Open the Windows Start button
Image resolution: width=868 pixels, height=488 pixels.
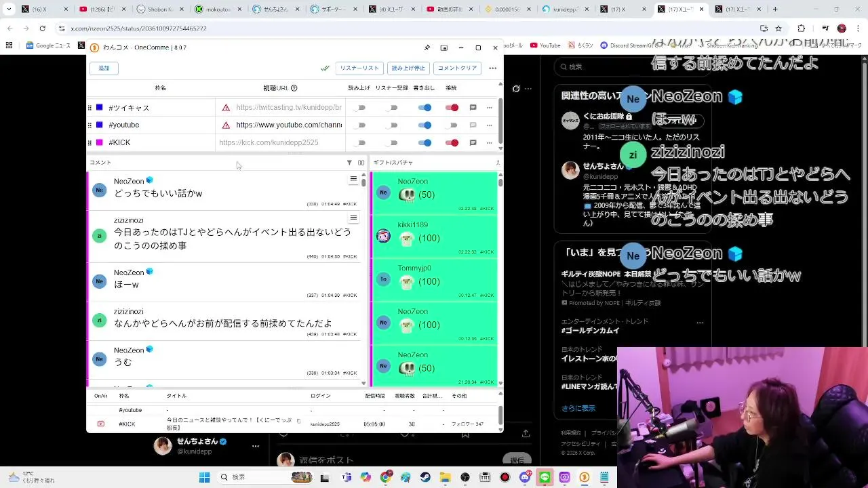(204, 477)
